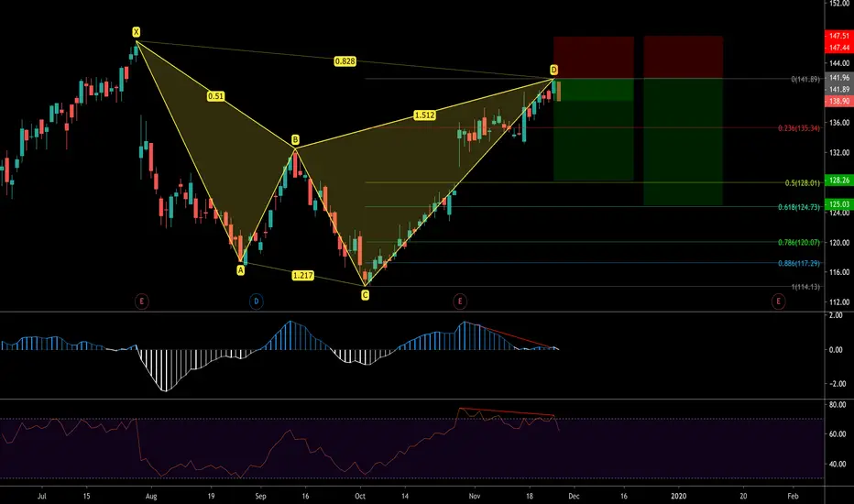
Task: Select the Oct date label
Action: tap(360, 497)
